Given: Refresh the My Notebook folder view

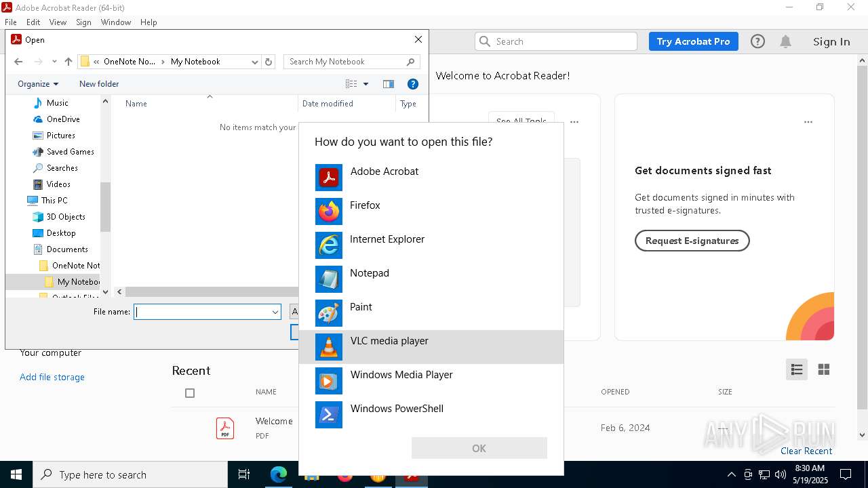Looking at the screenshot, I should [269, 62].
